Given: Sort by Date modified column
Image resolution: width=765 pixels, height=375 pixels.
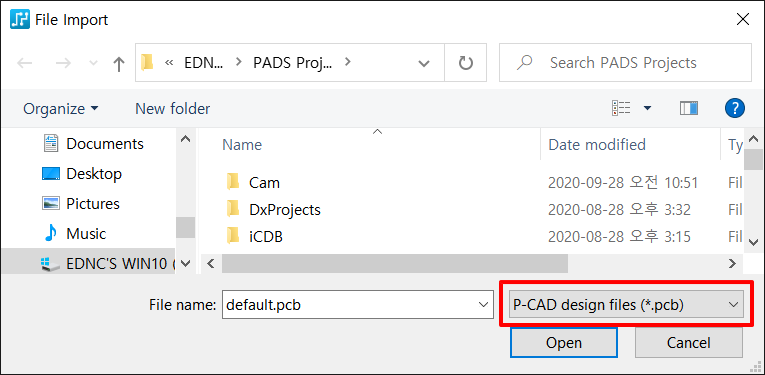Looking at the screenshot, I should 597,145.
